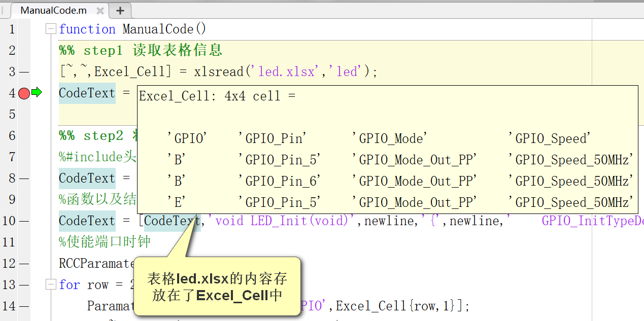Screen dimensions: 644x321
Task: Collapse the for loop fold on line 13
Action: pyautogui.click(x=50, y=284)
